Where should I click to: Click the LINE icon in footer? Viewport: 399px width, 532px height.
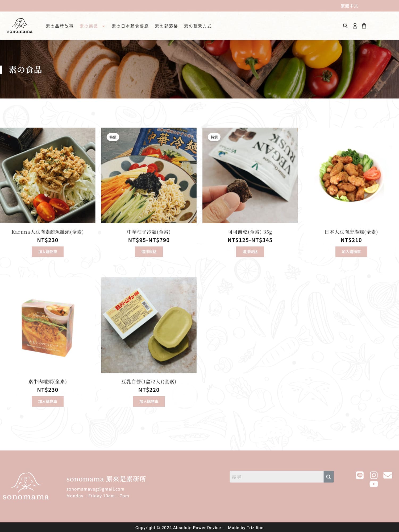[x=360, y=475]
